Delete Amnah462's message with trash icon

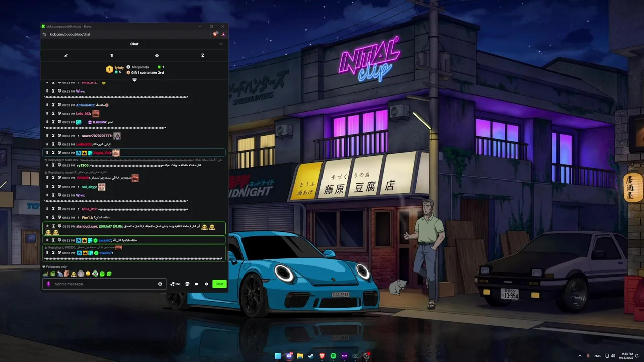[47, 105]
